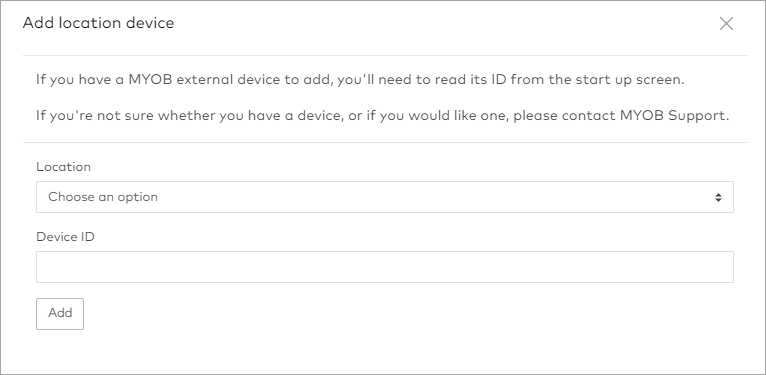This screenshot has width=766, height=375.
Task: Click the Add button
Action: [60, 313]
